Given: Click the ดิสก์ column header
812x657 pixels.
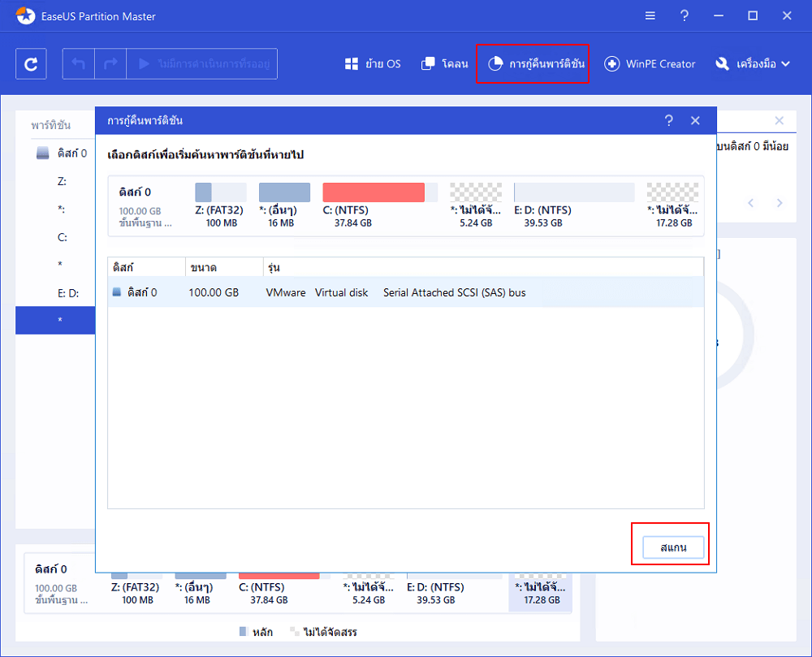Looking at the screenshot, I should [x=146, y=268].
